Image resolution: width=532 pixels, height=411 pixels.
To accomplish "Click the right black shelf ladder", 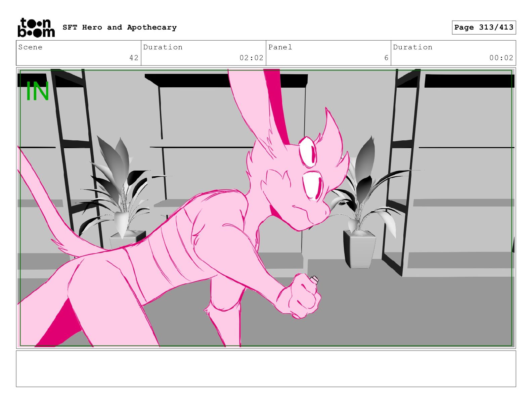I will pos(401,171).
